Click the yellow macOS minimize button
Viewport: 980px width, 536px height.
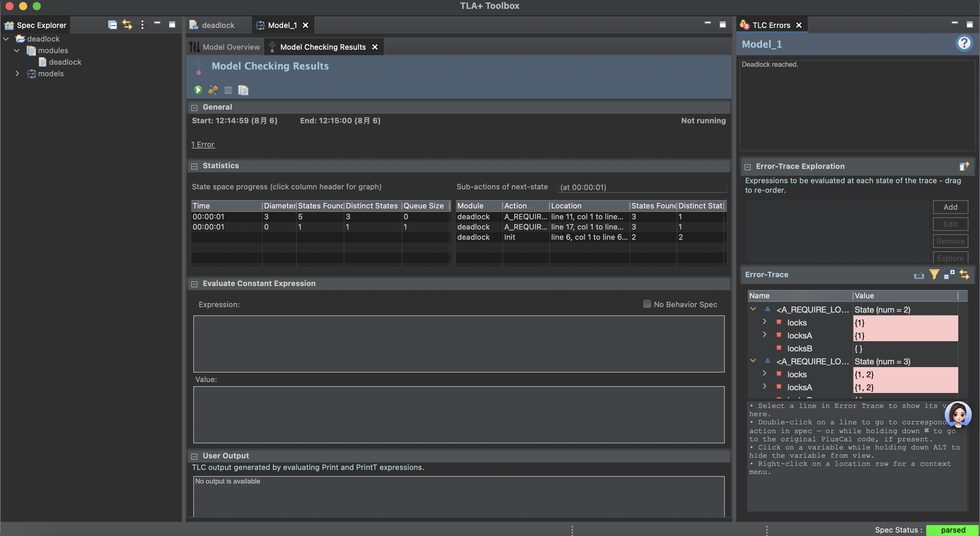(23, 6)
